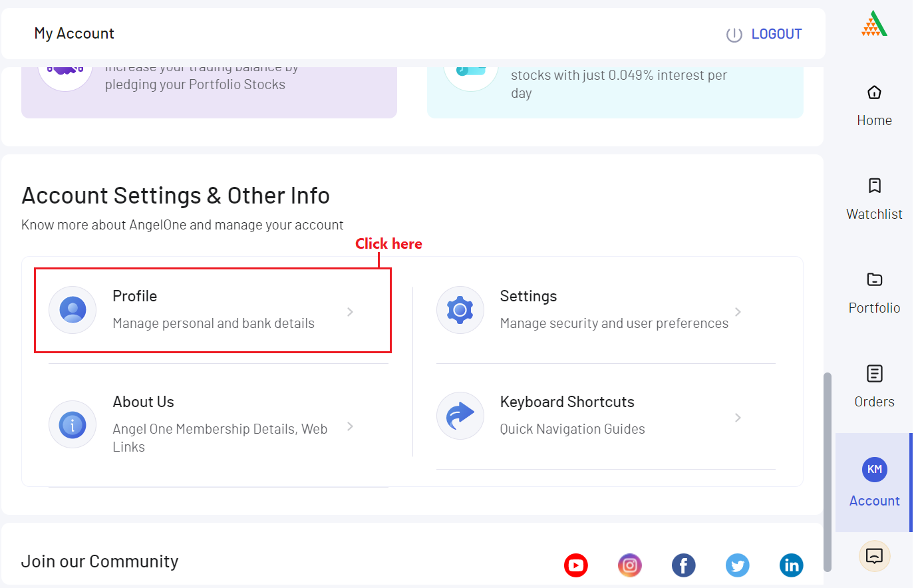Switch to the Portfolio tab
The width and height of the screenshot is (914, 588).
874,293
